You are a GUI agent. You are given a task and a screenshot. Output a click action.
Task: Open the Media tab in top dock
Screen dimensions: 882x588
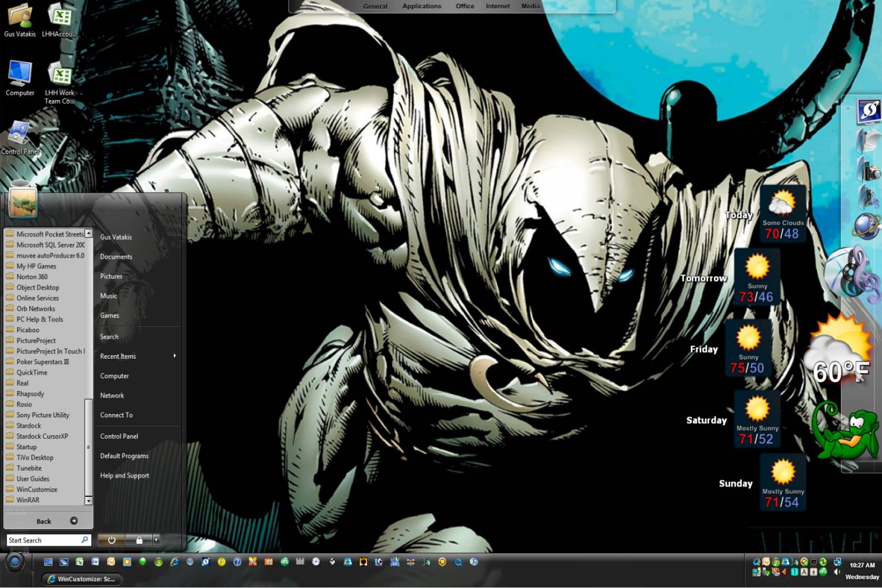[x=530, y=6]
